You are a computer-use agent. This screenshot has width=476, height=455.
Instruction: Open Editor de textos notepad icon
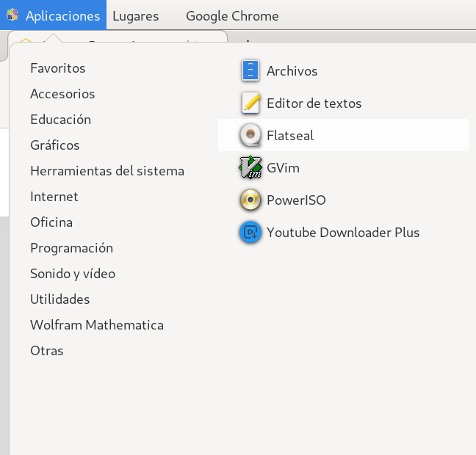point(251,103)
